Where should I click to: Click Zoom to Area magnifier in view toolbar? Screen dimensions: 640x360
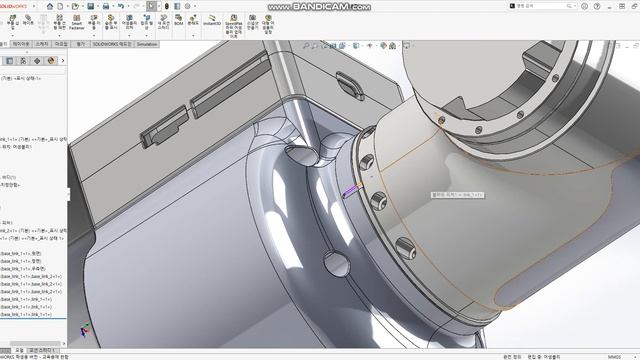(314, 46)
